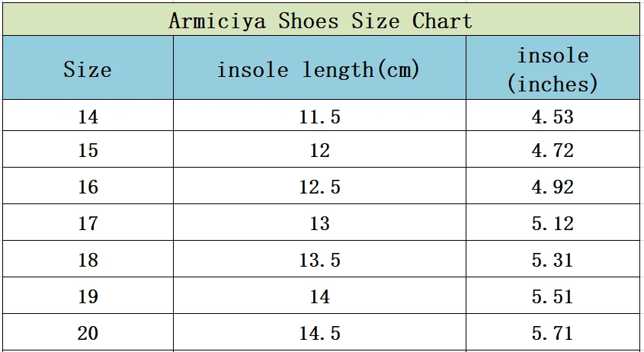
Task: Select the size 19 cell
Action: pyautogui.click(x=88, y=296)
